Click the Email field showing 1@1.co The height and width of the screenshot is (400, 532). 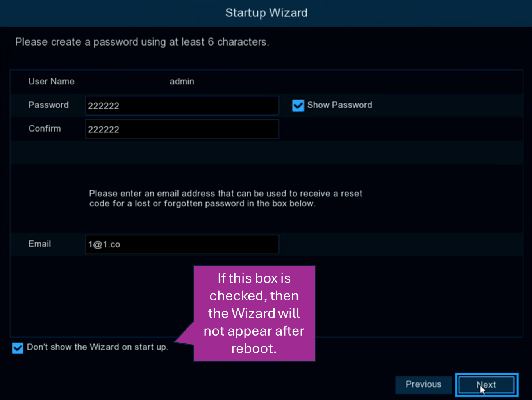click(x=182, y=244)
